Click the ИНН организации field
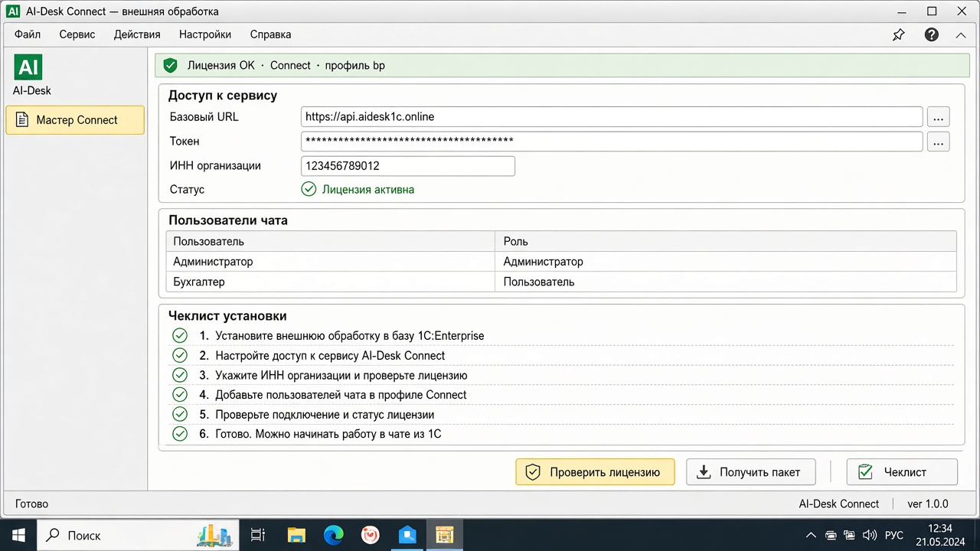The width and height of the screenshot is (980, 551). 408,166
